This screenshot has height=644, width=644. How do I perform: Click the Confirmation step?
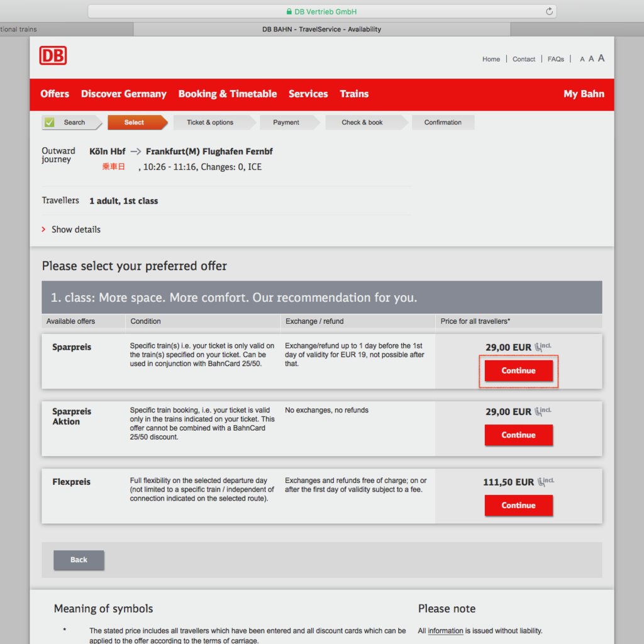click(x=443, y=123)
